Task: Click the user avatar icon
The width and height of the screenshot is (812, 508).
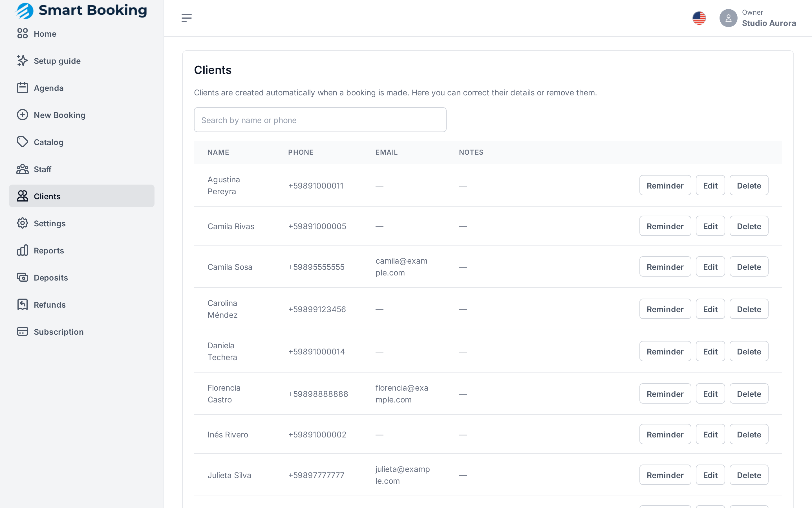Action: pyautogui.click(x=728, y=18)
